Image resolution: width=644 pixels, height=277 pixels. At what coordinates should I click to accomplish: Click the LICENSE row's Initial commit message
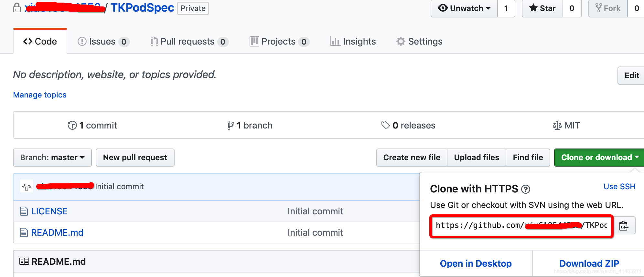[x=315, y=211]
